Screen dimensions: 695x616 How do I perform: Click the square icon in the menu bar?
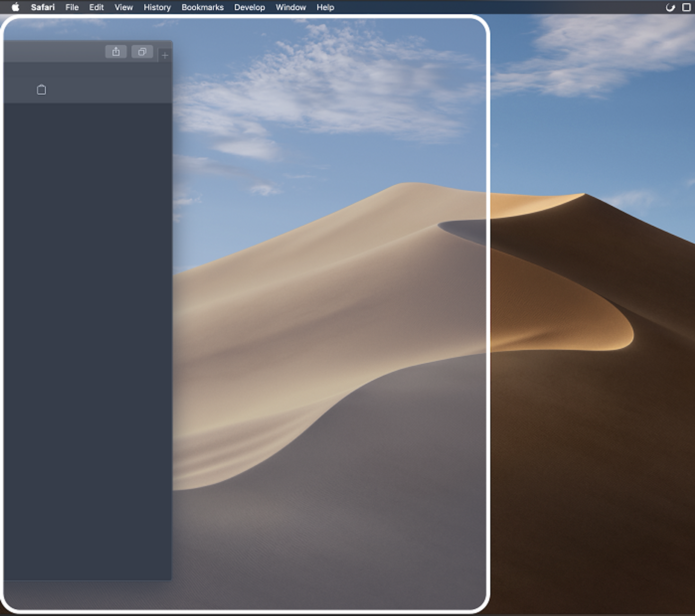[686, 7]
